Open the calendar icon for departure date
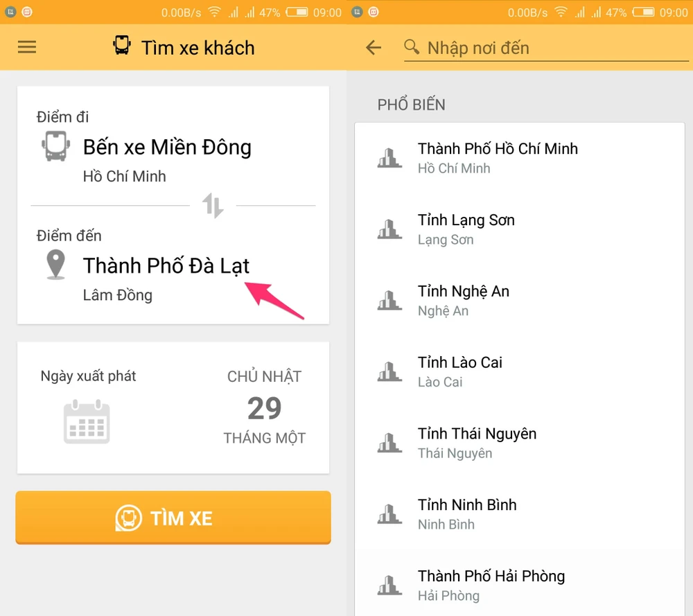Screen dimensions: 693x616 tap(87, 421)
